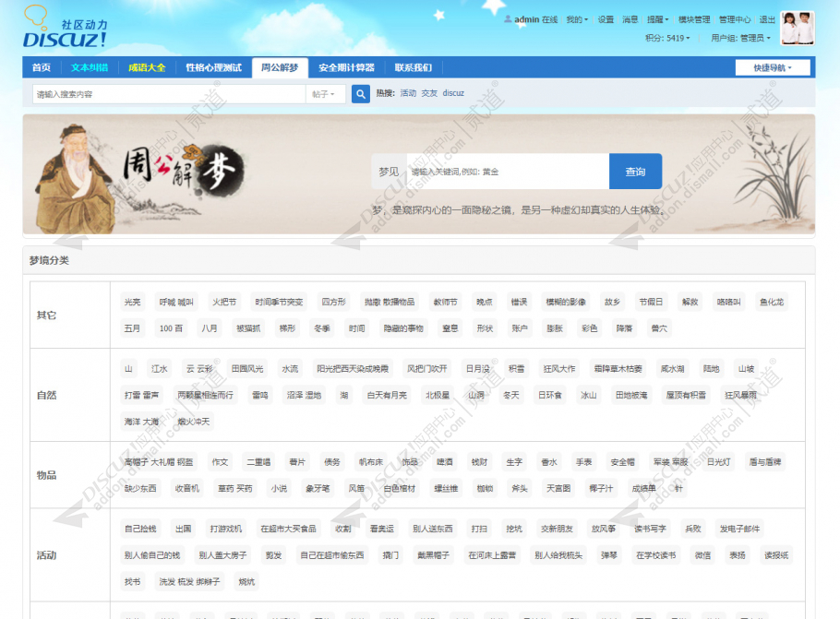Screen dimensions: 840x619
Task: Select the 自己捡钱 dream tag
Action: 140,529
